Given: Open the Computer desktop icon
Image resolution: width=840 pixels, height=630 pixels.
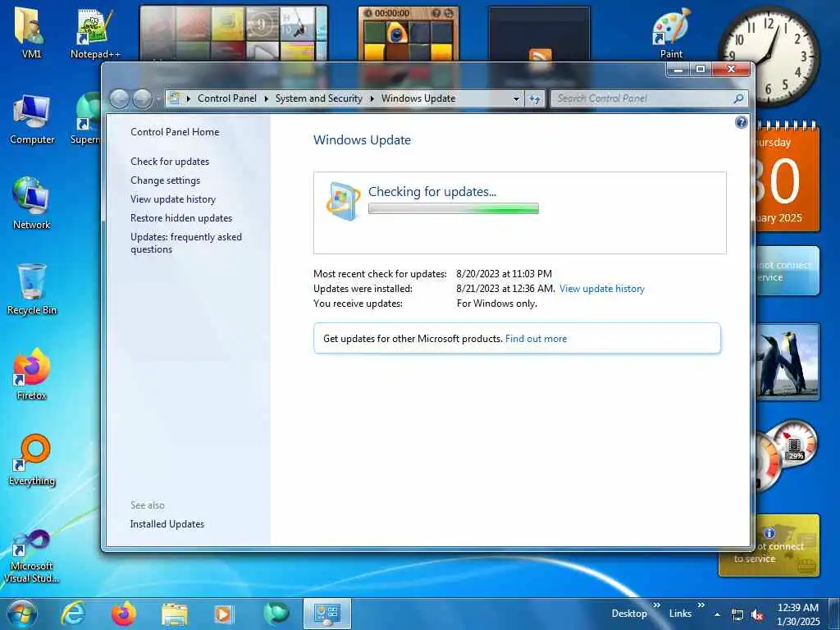Looking at the screenshot, I should point(32,120).
